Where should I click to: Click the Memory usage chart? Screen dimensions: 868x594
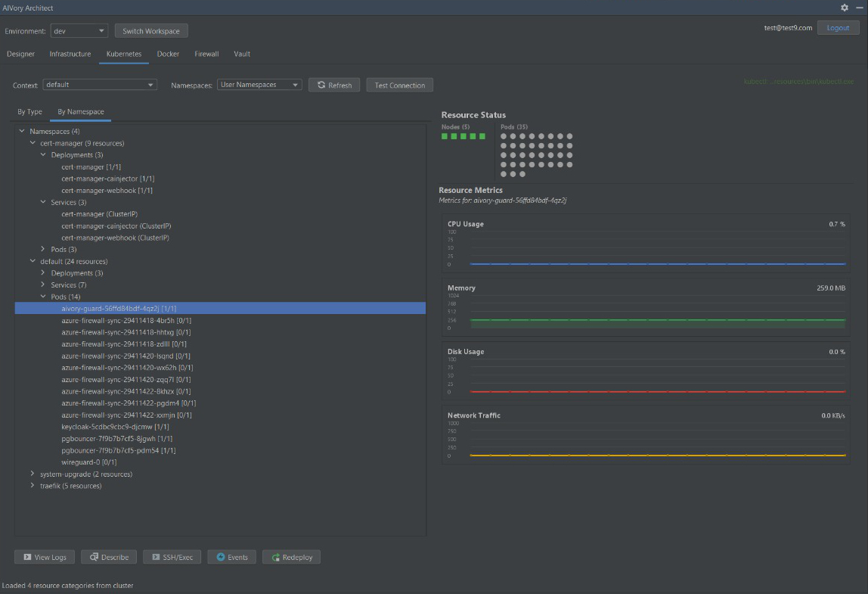(646, 307)
